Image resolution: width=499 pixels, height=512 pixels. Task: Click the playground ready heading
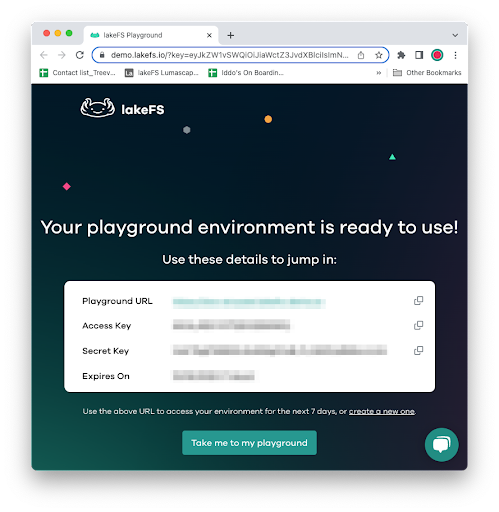[249, 228]
